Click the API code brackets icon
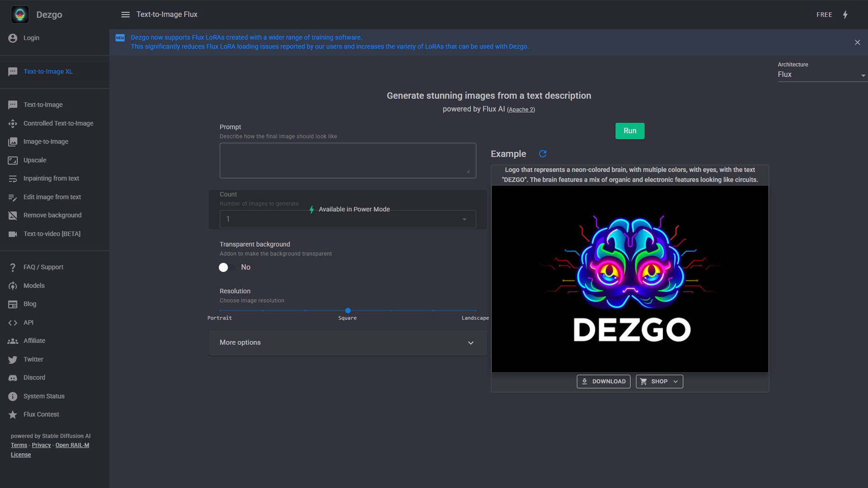The image size is (868, 488). (13, 323)
